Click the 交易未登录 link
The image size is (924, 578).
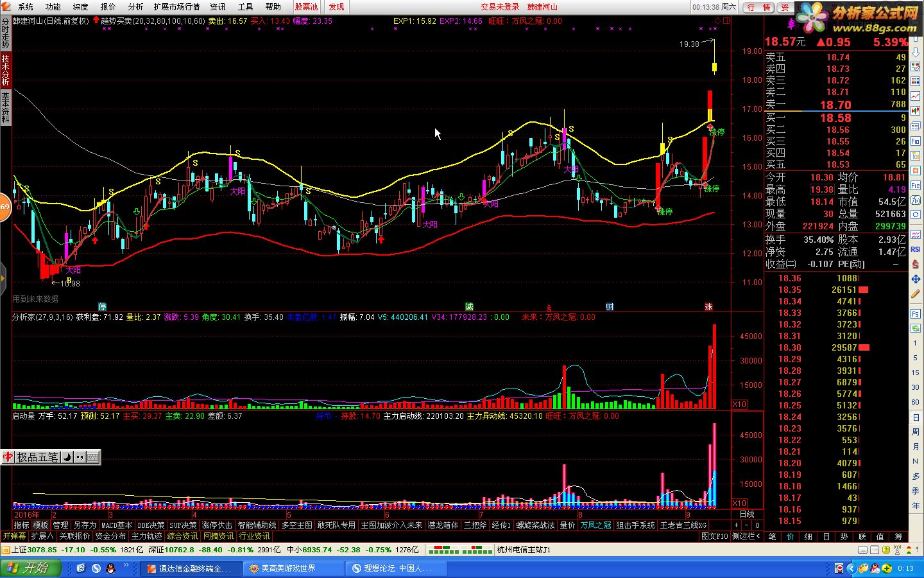pos(500,7)
